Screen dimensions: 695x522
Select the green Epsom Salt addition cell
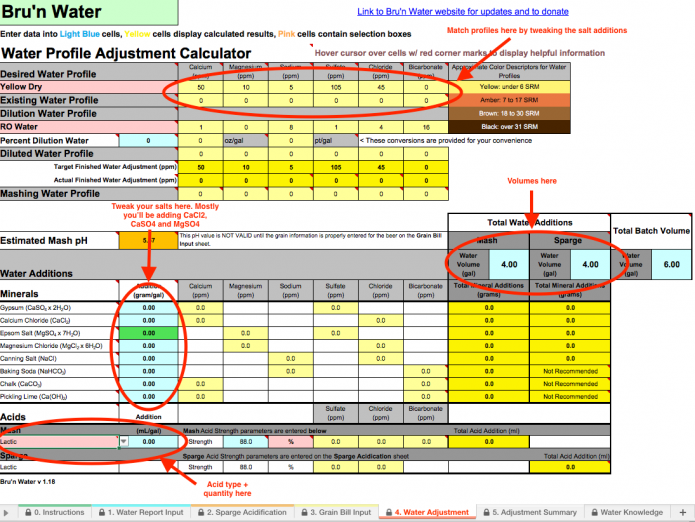coord(148,333)
